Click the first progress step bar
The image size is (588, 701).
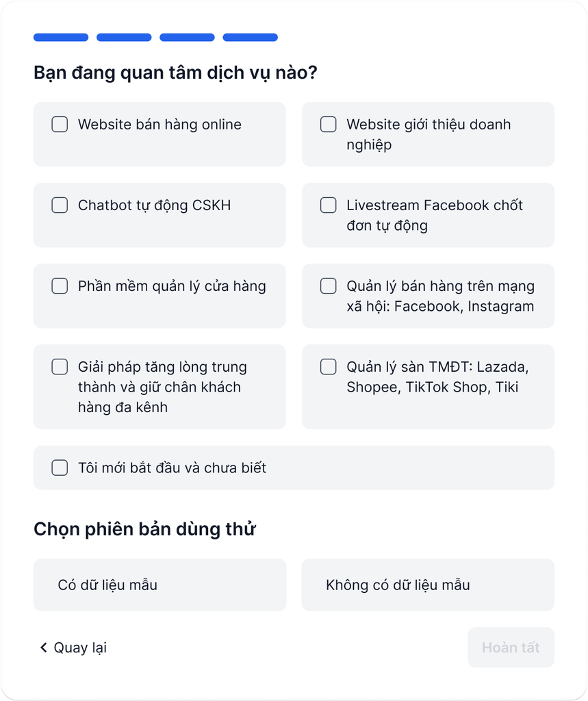click(61, 38)
